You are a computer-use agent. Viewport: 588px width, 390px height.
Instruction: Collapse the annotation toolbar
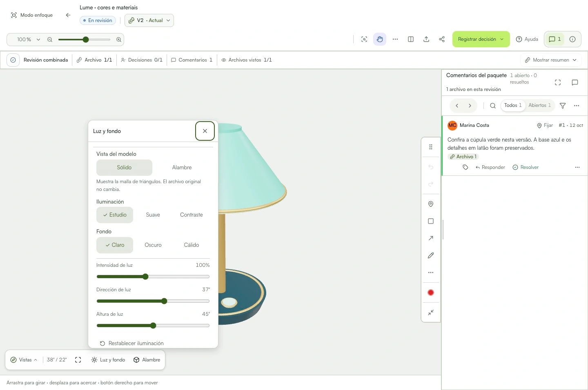point(431,312)
